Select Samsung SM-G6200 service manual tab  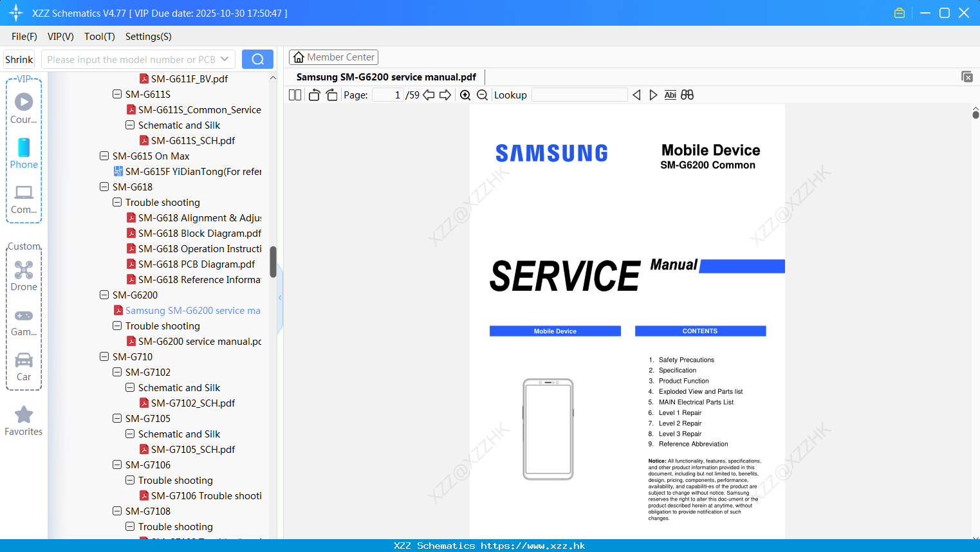[x=386, y=77]
